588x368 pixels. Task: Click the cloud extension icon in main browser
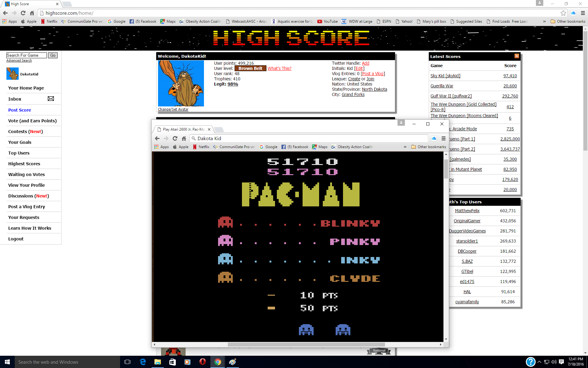(573, 13)
